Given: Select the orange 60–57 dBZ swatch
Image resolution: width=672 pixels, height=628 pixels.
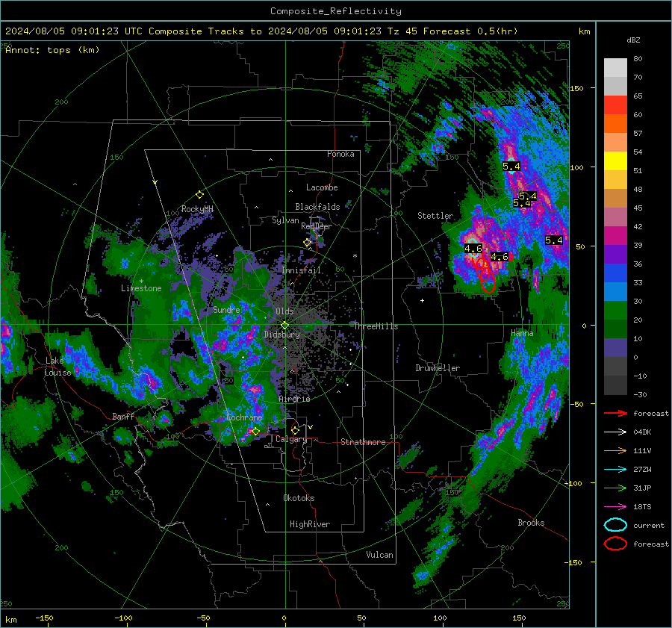Looking at the screenshot, I should tap(615, 124).
